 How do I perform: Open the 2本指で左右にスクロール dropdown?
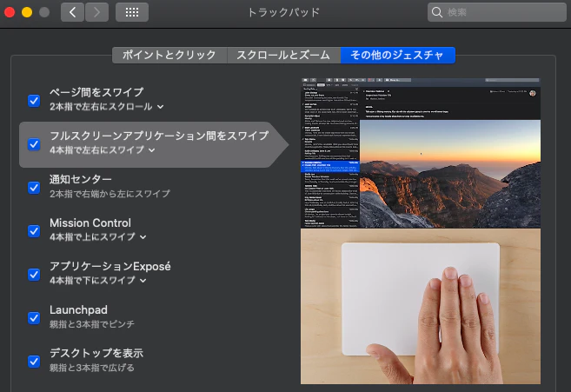coord(107,106)
